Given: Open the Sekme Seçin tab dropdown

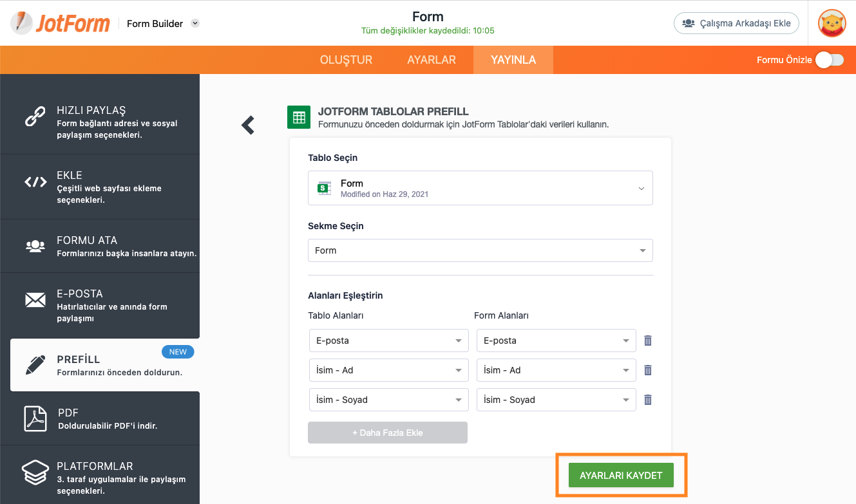Looking at the screenshot, I should [x=480, y=250].
